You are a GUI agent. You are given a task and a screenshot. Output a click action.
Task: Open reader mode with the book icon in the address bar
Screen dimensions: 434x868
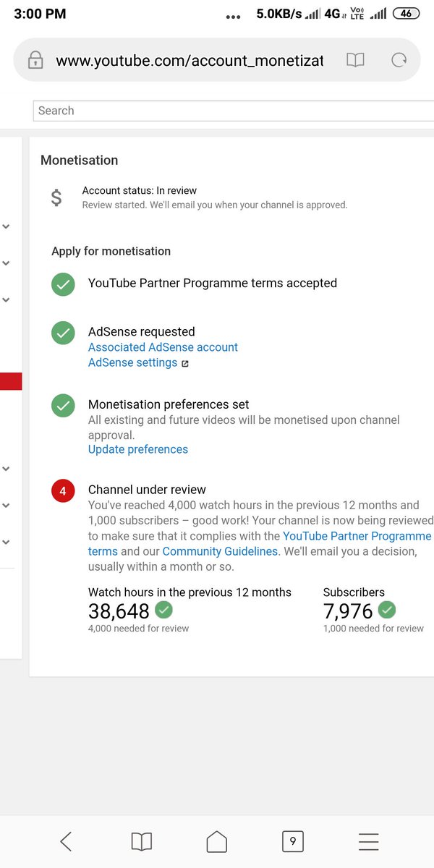[x=355, y=60]
